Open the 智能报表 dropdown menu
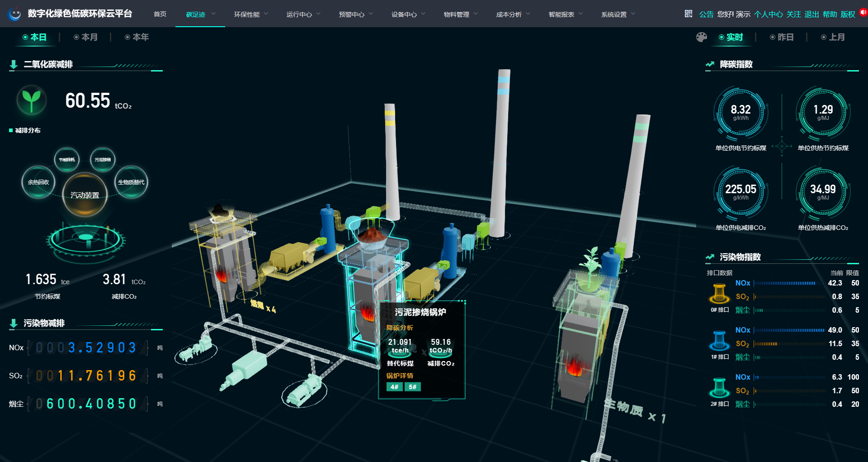868x462 pixels. [x=566, y=14]
